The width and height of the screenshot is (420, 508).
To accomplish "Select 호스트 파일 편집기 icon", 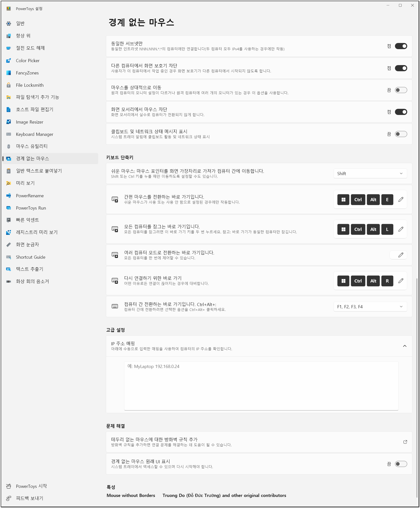I will tap(9, 110).
